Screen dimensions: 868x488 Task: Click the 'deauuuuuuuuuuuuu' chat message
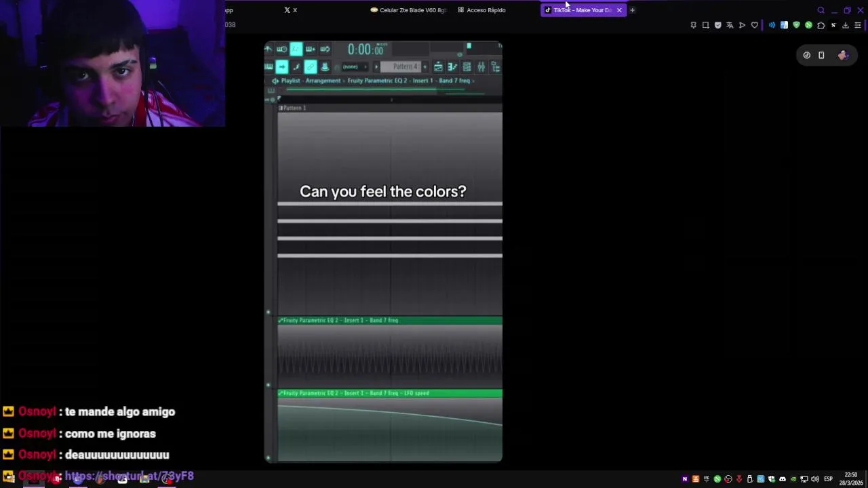[117, 455]
